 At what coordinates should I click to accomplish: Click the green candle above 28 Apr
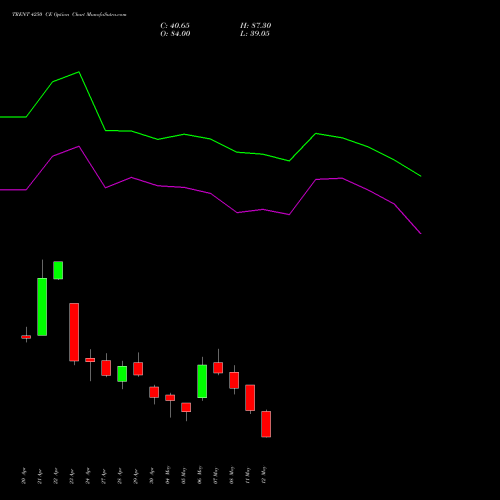pos(122,374)
